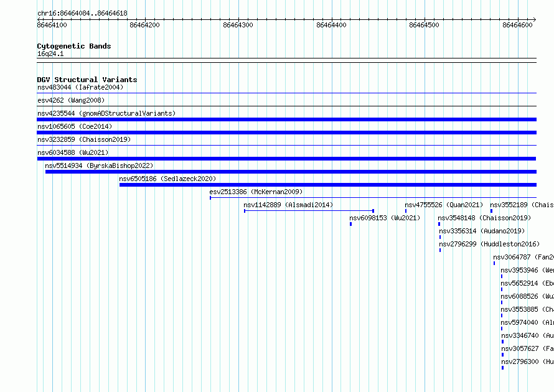554x392 pixels.
Task: Open variant nsv3346740 label
Action: 527,335
